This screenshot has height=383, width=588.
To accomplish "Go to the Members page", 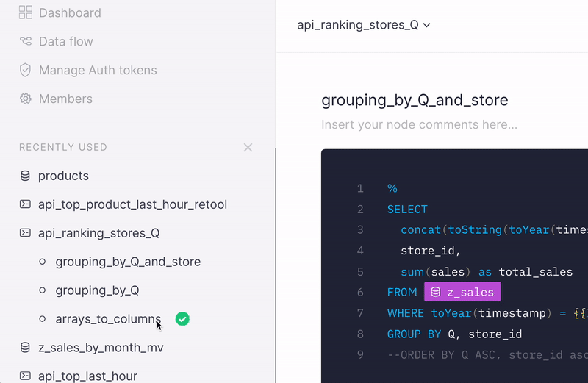I will coord(65,99).
